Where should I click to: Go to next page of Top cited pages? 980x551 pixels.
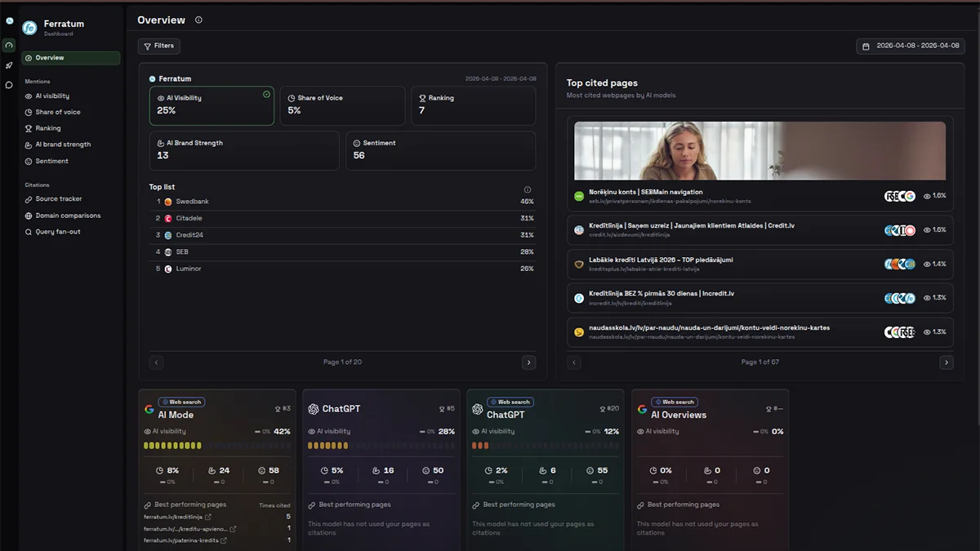coord(947,362)
